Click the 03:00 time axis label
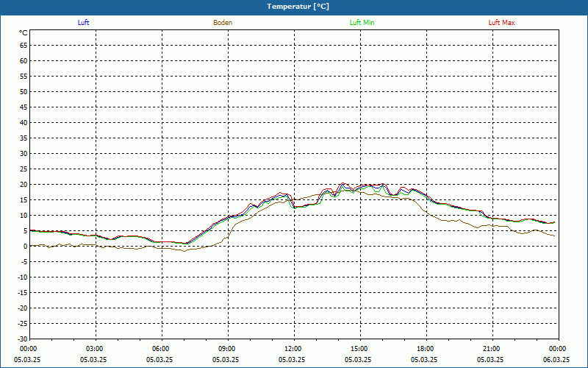The height and width of the screenshot is (368, 588). point(96,349)
